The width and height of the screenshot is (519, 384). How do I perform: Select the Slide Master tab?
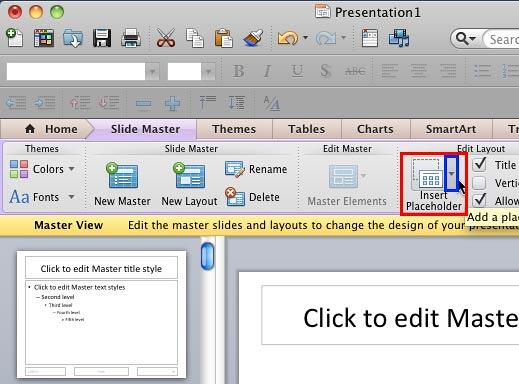pyautogui.click(x=145, y=129)
